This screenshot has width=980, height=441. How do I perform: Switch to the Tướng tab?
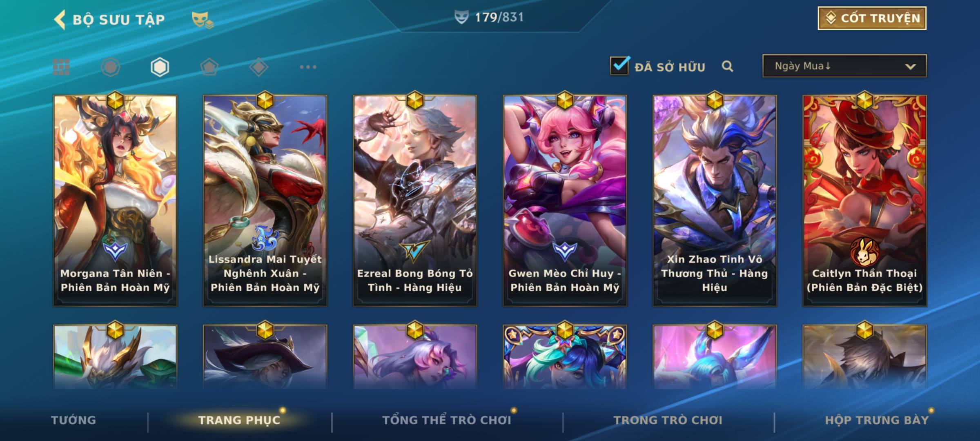click(73, 420)
